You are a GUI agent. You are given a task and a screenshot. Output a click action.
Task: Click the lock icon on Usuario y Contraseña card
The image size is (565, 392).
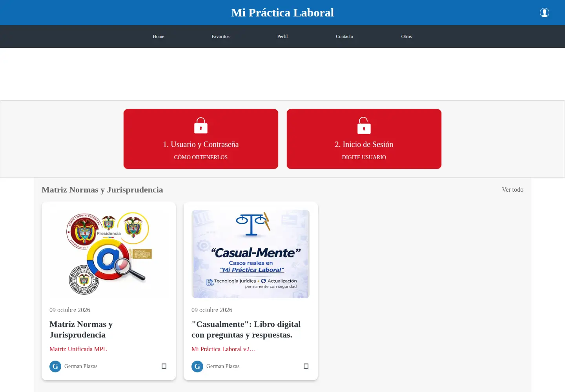pyautogui.click(x=201, y=125)
